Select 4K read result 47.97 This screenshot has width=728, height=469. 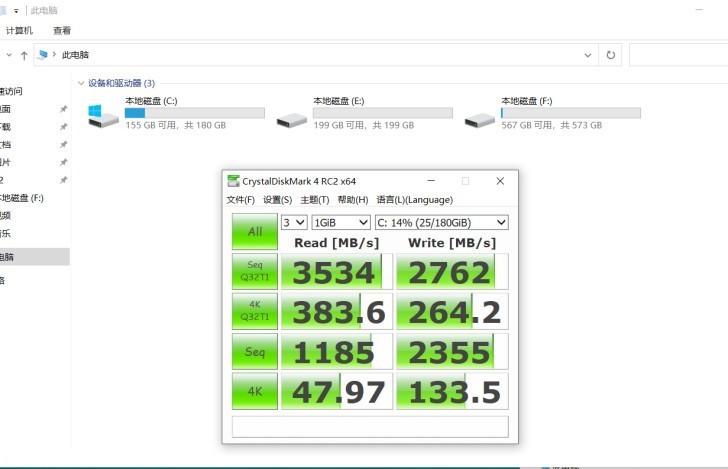click(337, 391)
